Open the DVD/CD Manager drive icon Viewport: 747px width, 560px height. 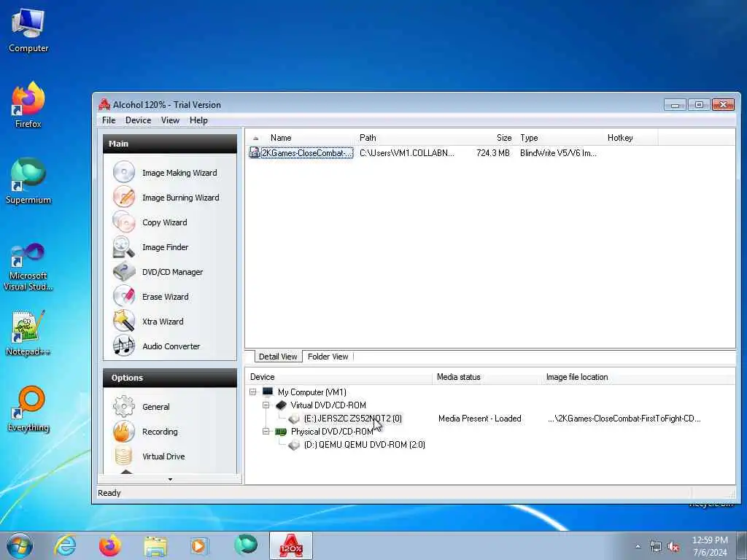point(124,271)
